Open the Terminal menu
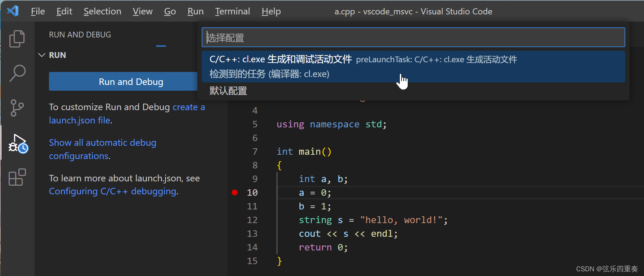 click(x=232, y=12)
